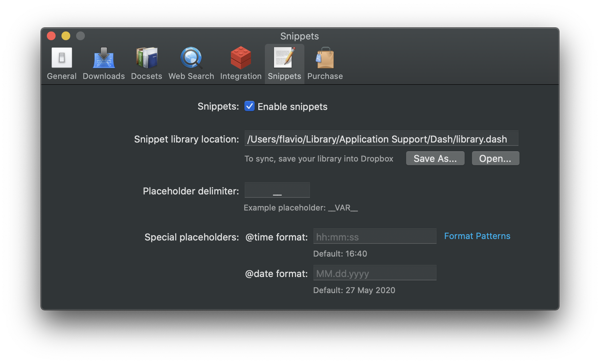Click the Snippets window title text
The image size is (600, 364).
point(299,36)
